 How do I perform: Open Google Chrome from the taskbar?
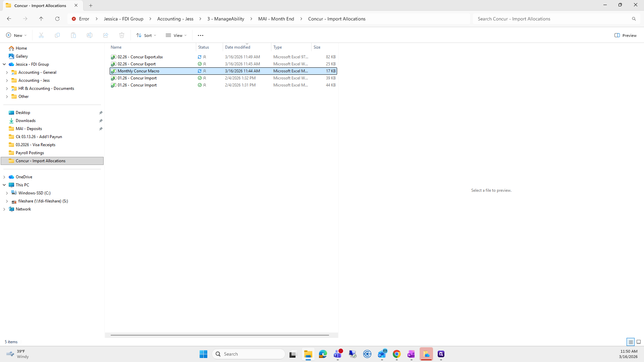tap(397, 354)
